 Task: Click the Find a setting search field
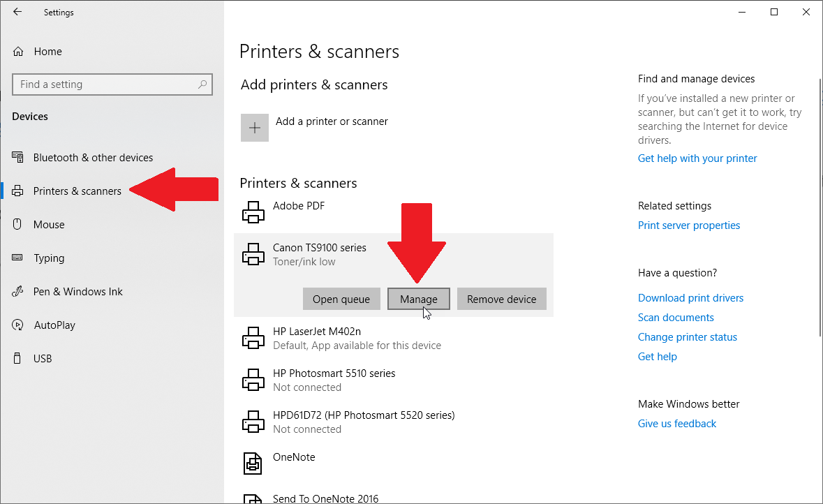tap(112, 84)
